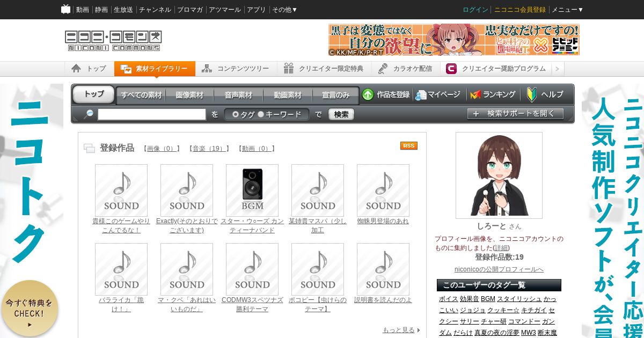The image size is (644, 338).
Task: Click the ジョジョ tag
Action: pyautogui.click(x=472, y=310)
